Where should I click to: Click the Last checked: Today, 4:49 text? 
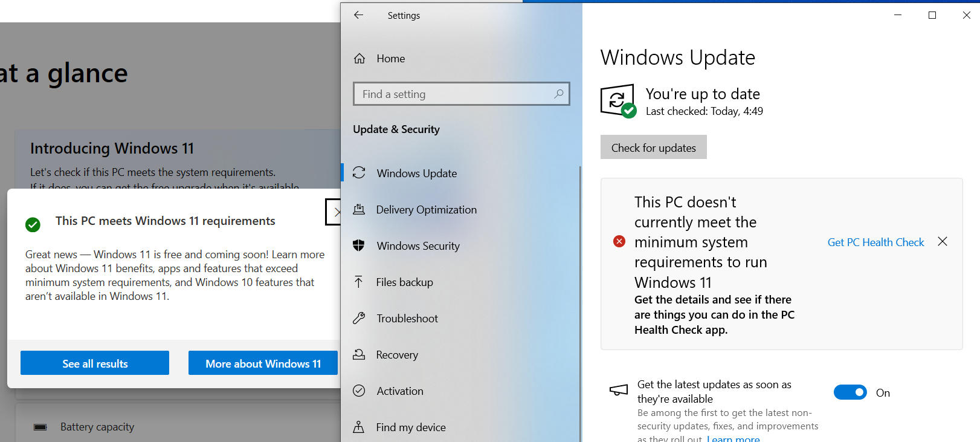coord(704,111)
